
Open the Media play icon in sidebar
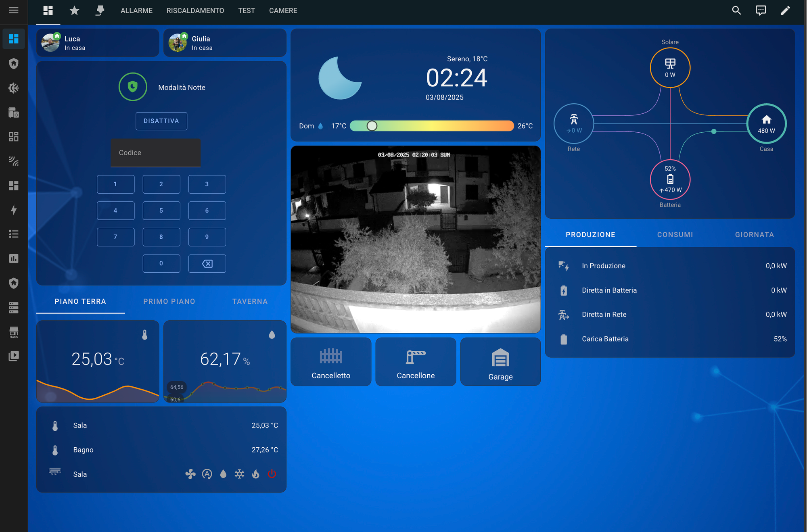click(x=14, y=356)
